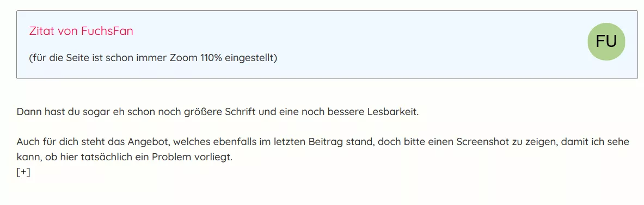Viewport: 644px width, 205px height.
Task: Expand the post with the [+] toggle
Action: tap(23, 172)
